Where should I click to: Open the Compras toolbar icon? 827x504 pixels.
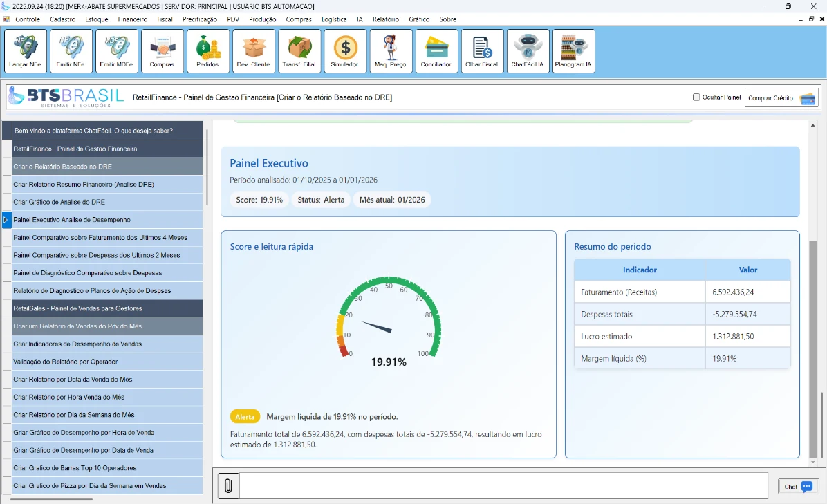click(162, 50)
